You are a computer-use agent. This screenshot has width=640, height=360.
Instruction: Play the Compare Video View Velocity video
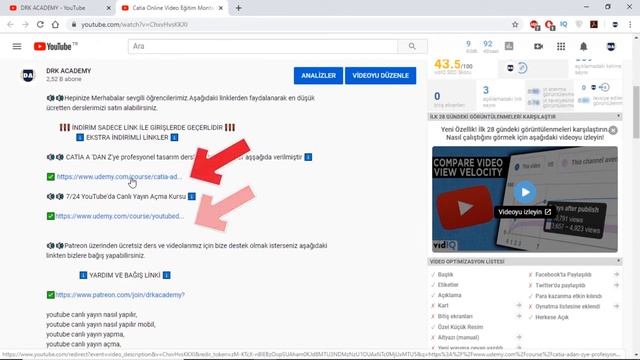[525, 192]
